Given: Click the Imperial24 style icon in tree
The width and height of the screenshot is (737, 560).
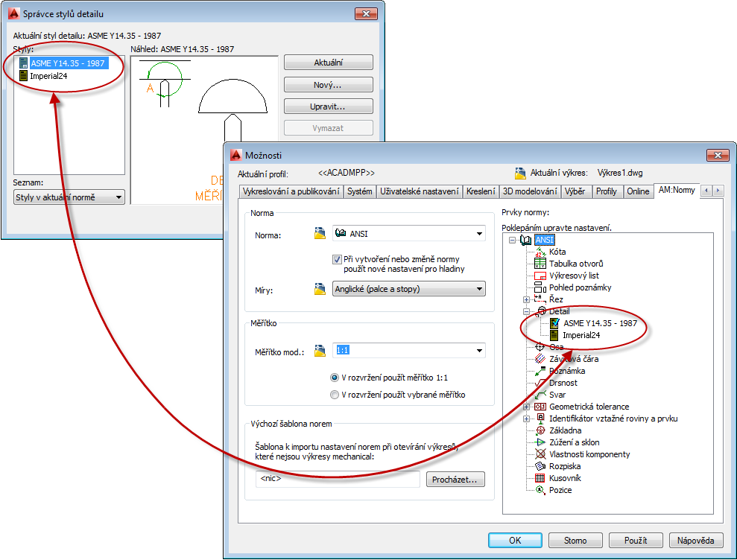Looking at the screenshot, I should 554,335.
